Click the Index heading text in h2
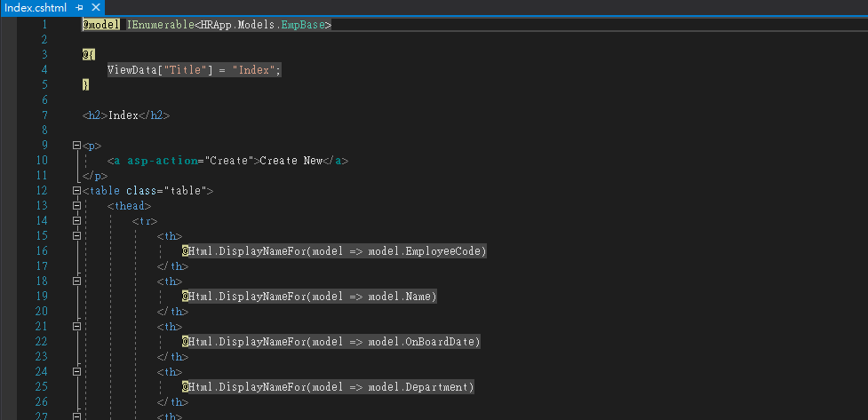Viewport: 868px width, 420px height. tap(123, 115)
